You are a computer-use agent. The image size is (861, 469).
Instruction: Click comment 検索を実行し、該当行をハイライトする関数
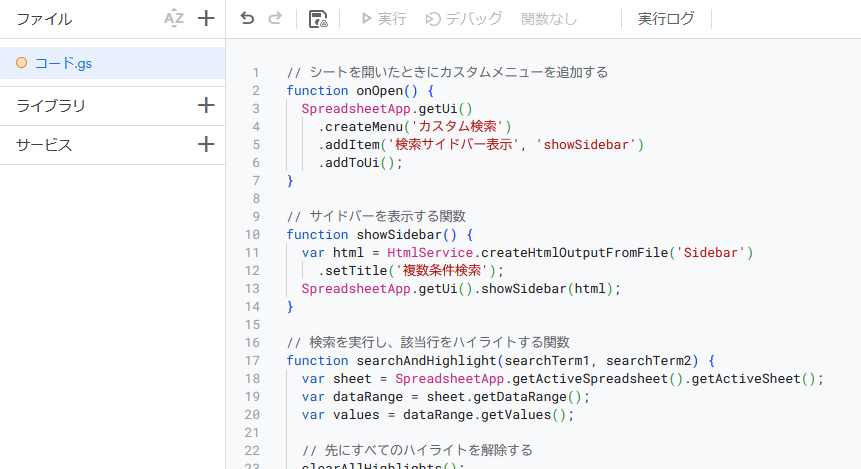click(428, 343)
